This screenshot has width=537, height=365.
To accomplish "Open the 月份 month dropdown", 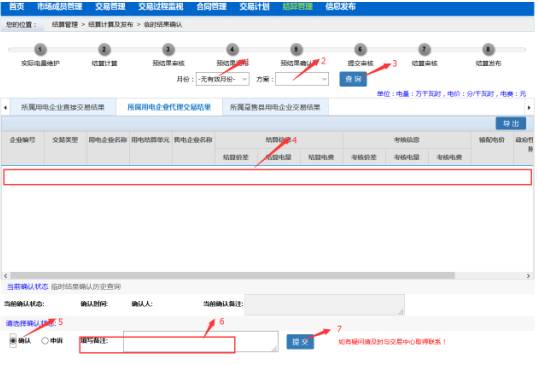I will click(222, 79).
